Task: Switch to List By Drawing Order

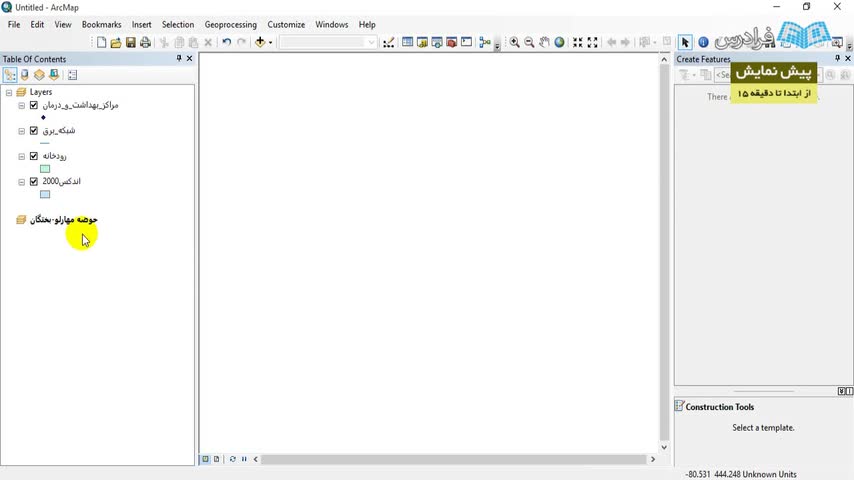Action: pos(10,75)
